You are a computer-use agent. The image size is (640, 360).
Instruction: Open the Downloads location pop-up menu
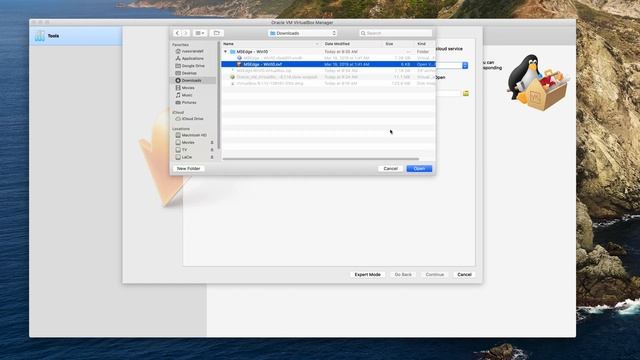pyautogui.click(x=302, y=33)
